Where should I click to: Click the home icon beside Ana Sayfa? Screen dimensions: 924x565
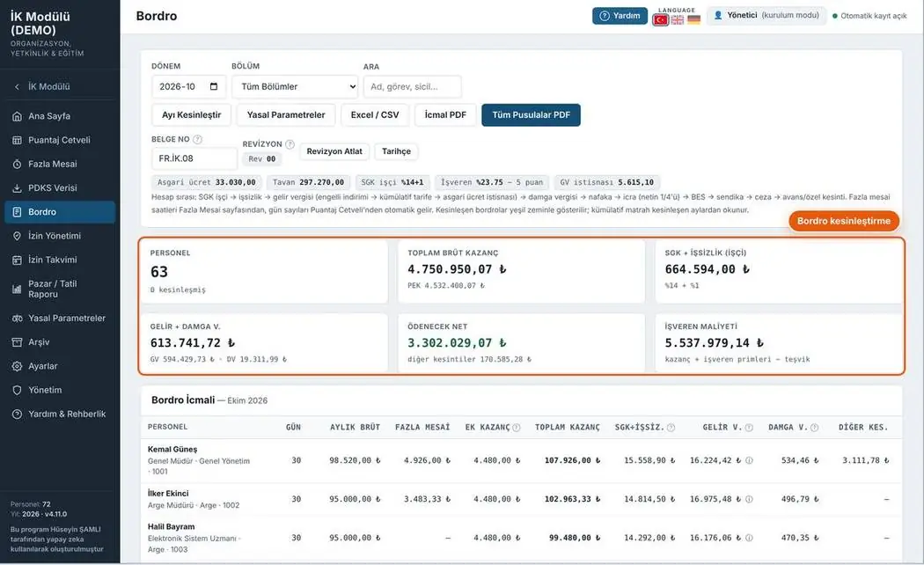pos(17,117)
